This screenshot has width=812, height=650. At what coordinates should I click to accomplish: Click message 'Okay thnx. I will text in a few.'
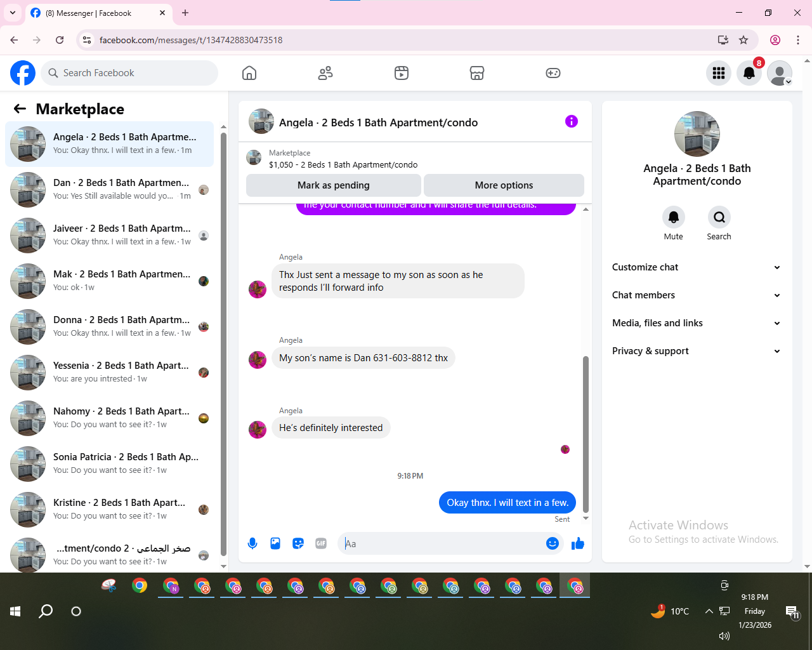(x=507, y=502)
